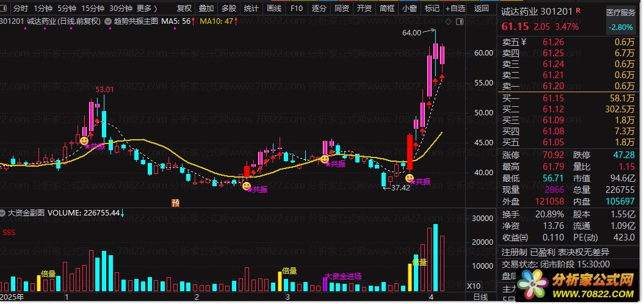Screen dimensions: 644x304
Task: Click the PE(动) 423.0 value
Action: (x=624, y=237)
